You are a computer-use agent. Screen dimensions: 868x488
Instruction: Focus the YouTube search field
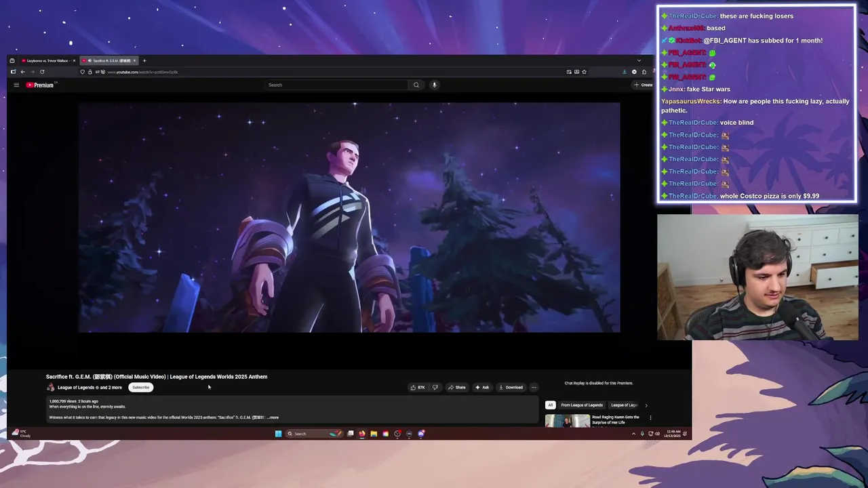338,85
